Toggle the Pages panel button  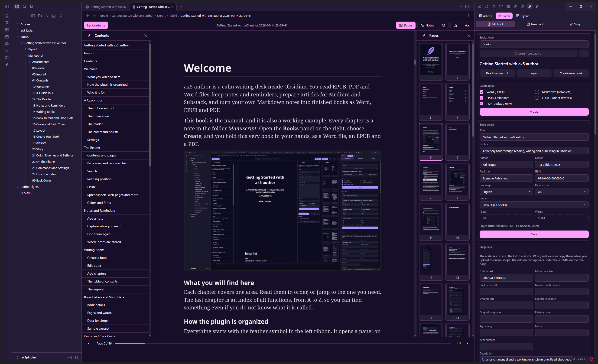click(406, 25)
